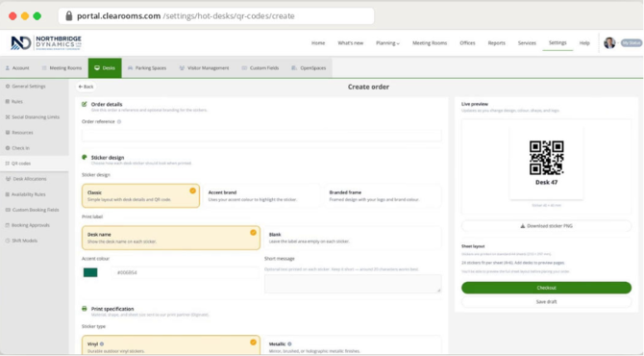This screenshot has width=644, height=356.
Task: Click the Custom Booking Fields icon
Action: pos(8,210)
